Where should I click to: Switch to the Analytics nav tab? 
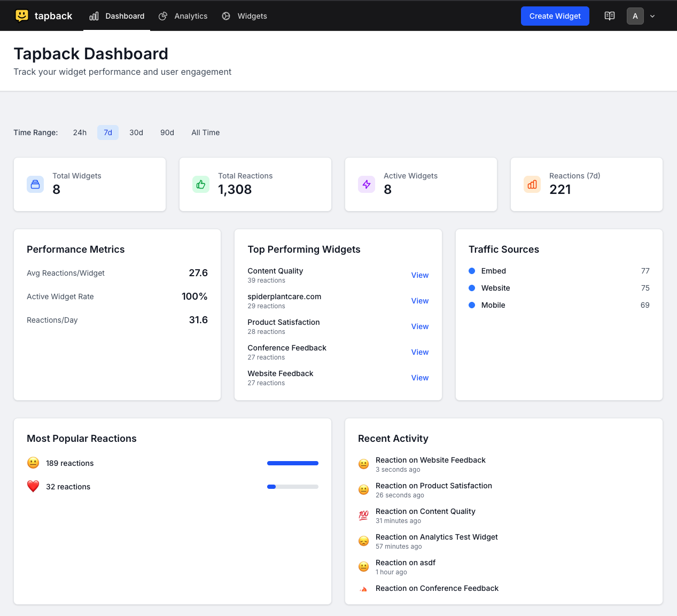coord(183,16)
